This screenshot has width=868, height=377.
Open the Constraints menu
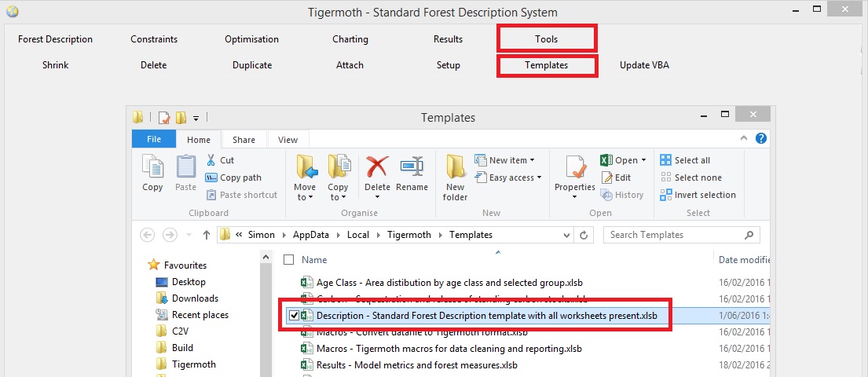[x=154, y=38]
